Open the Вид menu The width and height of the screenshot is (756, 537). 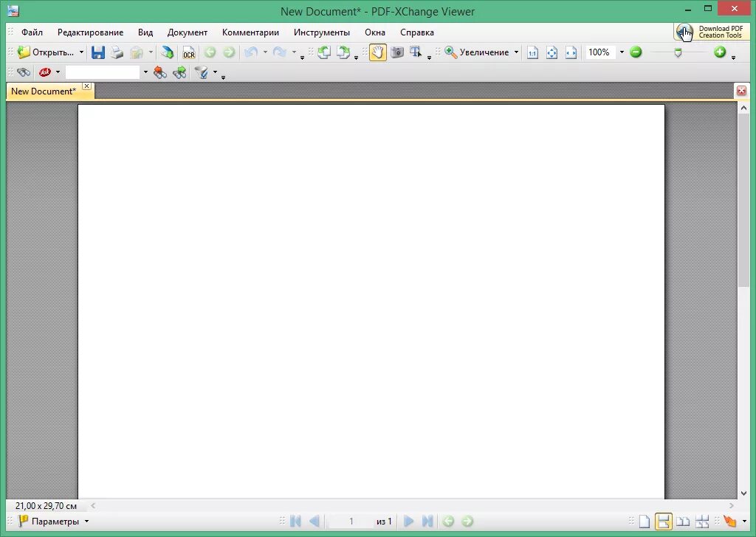(x=145, y=32)
